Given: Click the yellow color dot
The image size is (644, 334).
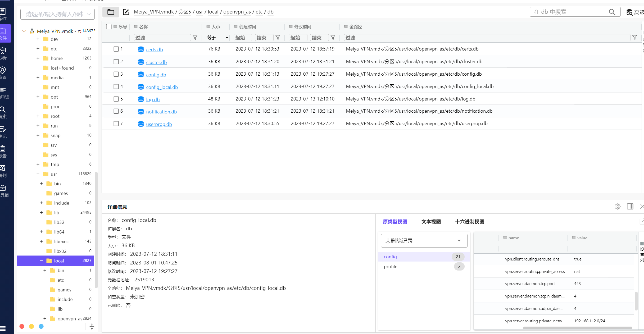Looking at the screenshot, I should pos(31,326).
